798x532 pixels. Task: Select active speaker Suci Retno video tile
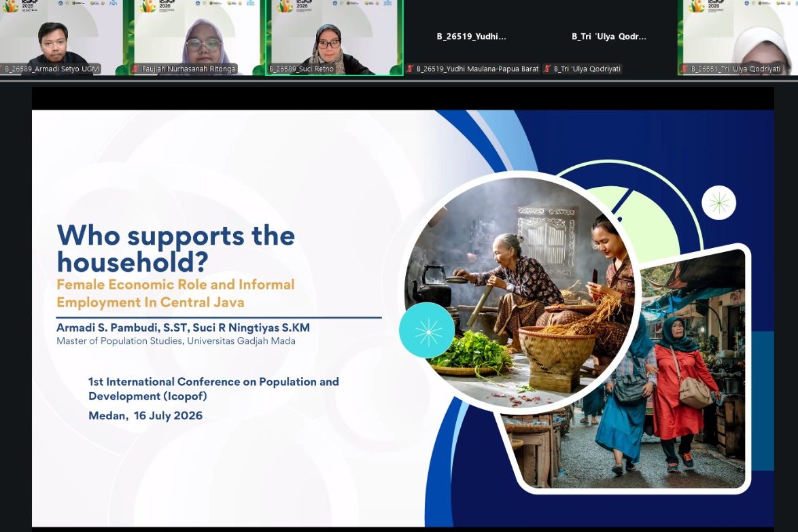point(334,37)
